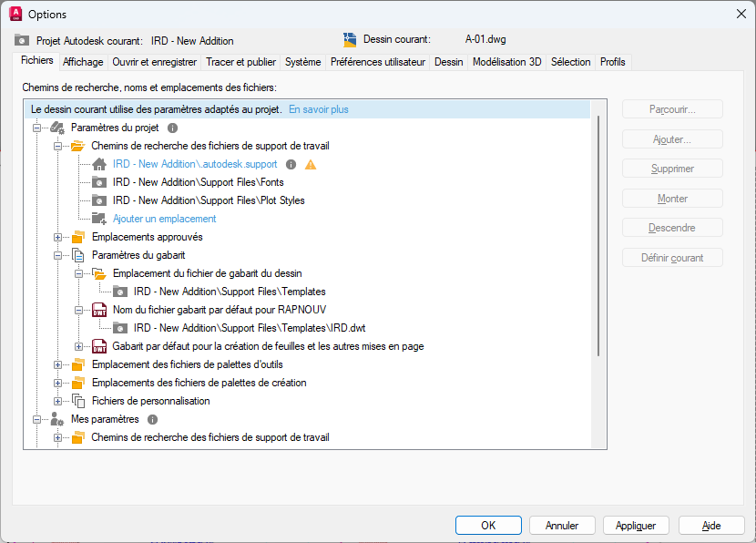This screenshot has height=543, width=756.
Task: Expand Chemins de recherche under Mes paramètres
Action: click(x=58, y=438)
